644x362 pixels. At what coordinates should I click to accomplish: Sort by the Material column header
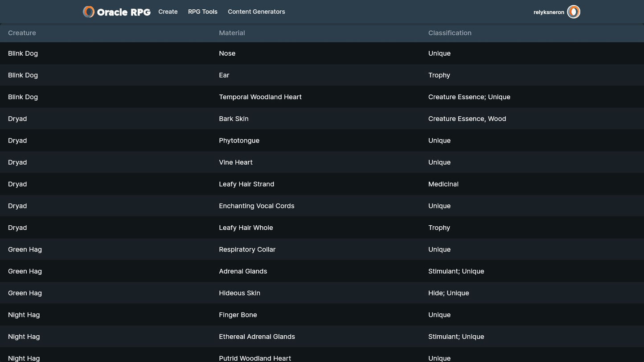pyautogui.click(x=232, y=33)
